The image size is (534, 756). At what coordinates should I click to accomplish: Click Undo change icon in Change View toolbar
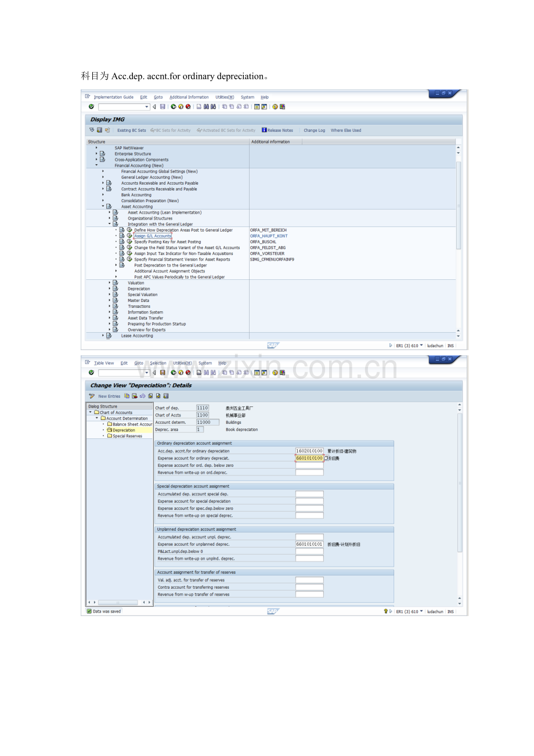(x=142, y=396)
